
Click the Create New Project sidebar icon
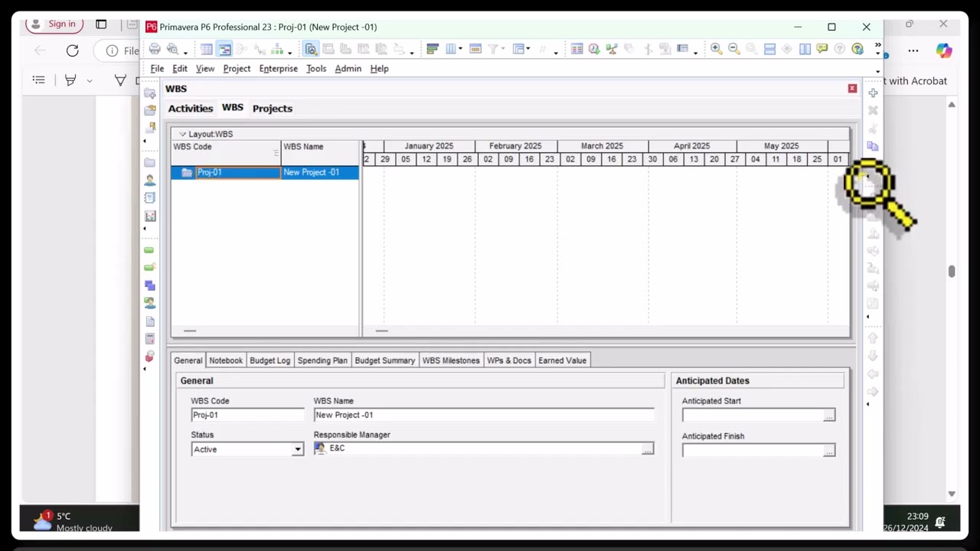point(149,93)
